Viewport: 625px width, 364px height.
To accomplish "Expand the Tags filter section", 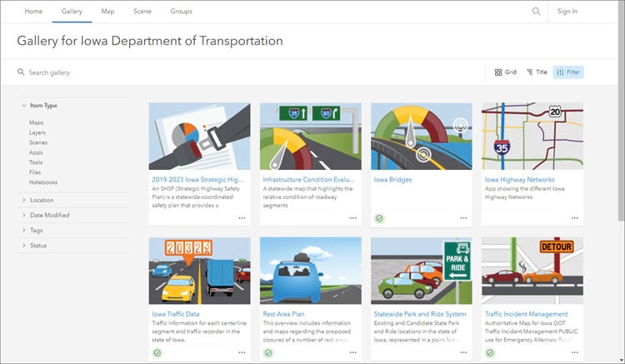I will (x=32, y=230).
